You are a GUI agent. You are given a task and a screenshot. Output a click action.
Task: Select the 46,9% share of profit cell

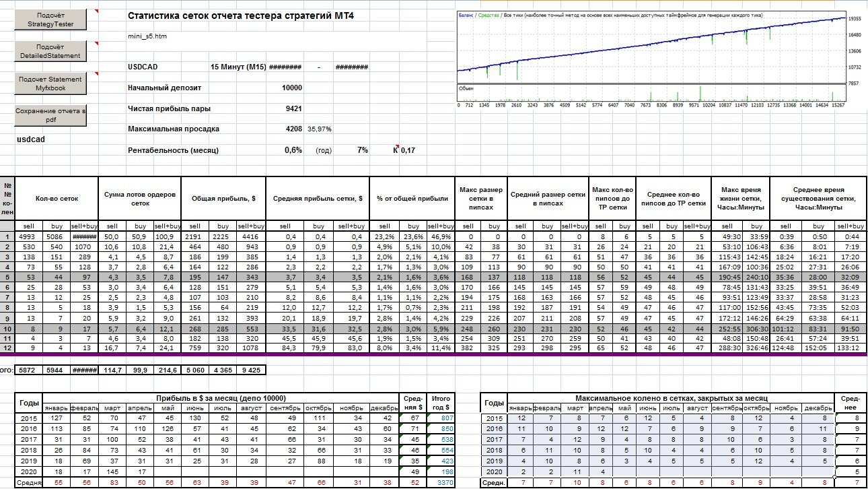pyautogui.click(x=441, y=237)
